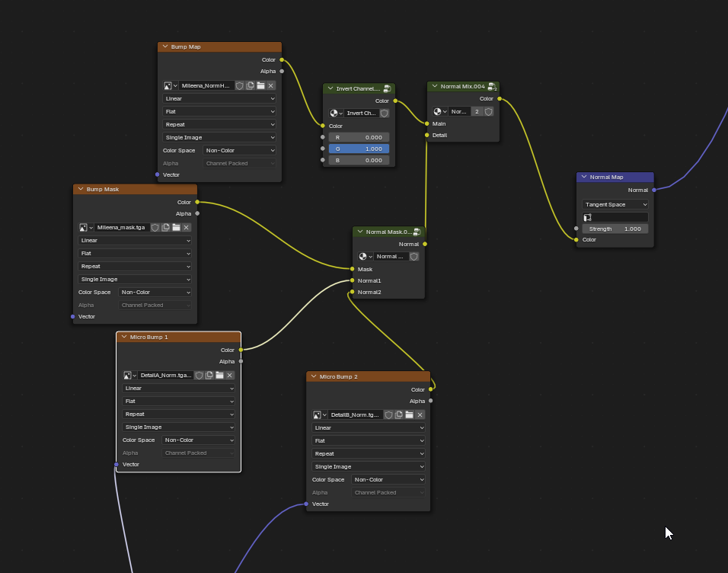The width and height of the screenshot is (728, 573).
Task: Unlink Mileena_mask.tga from Bump Mask node
Action: pyautogui.click(x=186, y=227)
